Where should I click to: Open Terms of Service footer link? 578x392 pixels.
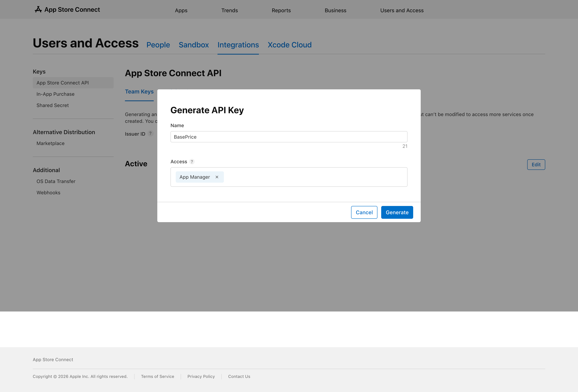[x=157, y=376]
